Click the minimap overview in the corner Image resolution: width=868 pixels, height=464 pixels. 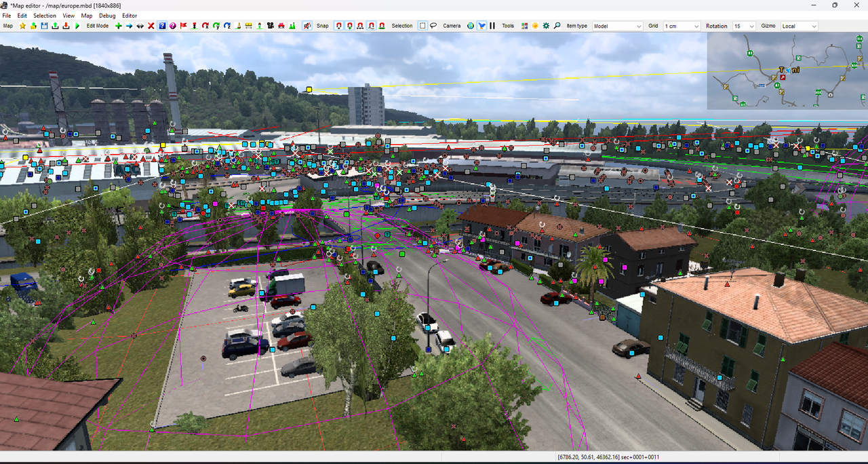787,71
